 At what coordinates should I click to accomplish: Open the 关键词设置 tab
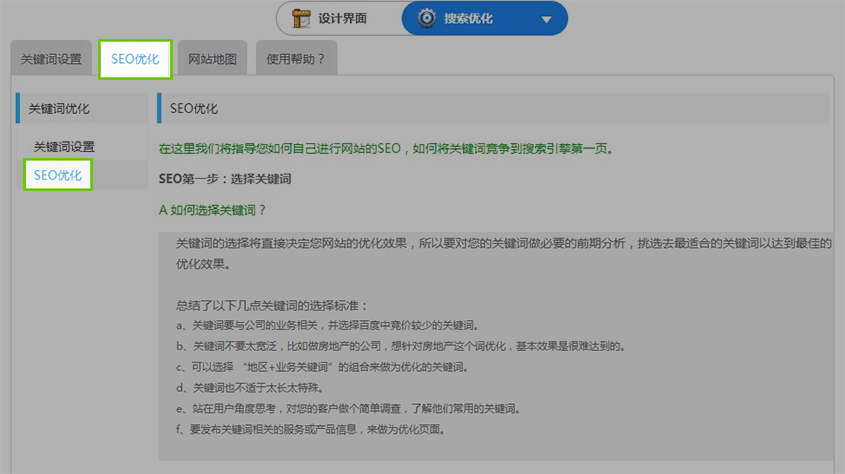click(x=51, y=59)
